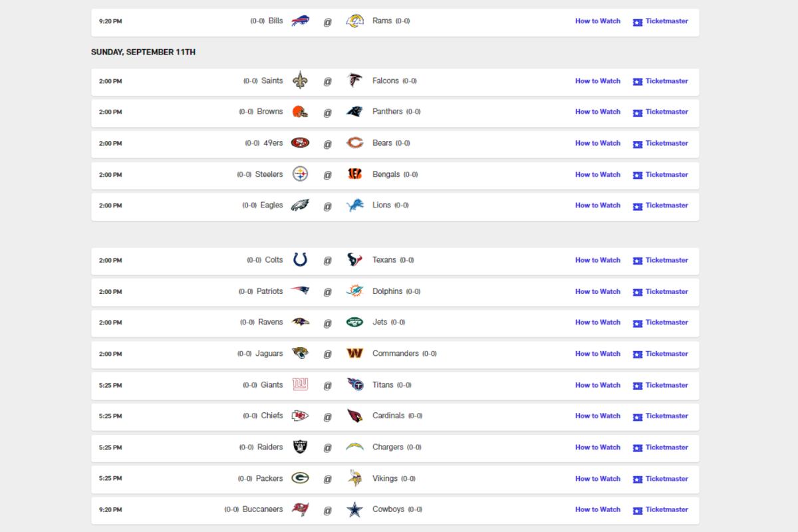Viewport: 798px width, 532px height.
Task: Click the Lions team logo
Action: (x=355, y=205)
